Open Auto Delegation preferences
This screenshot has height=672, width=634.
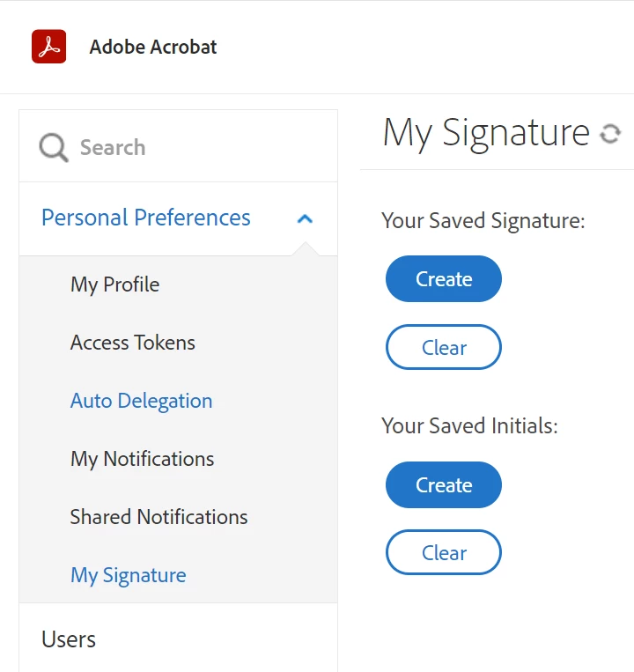tap(141, 401)
